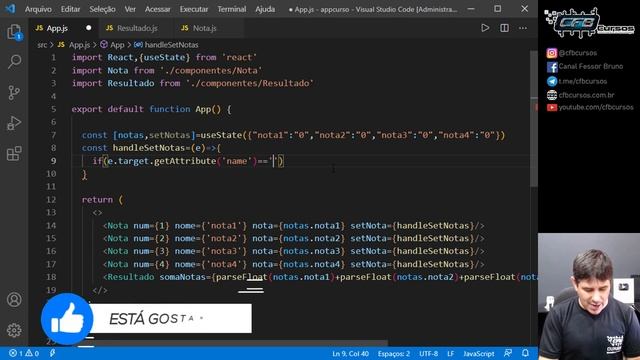Open Canal Fessor Bruno Facebook icon
640x360 pixels.
point(552,67)
